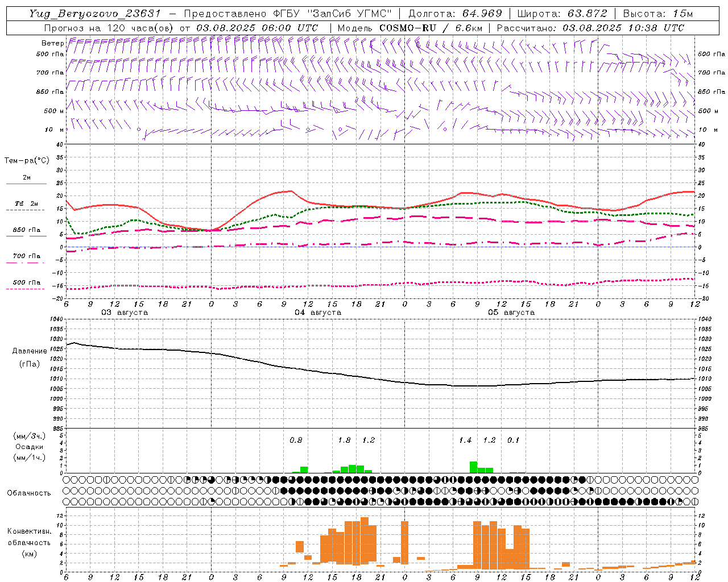Click the 700 гПа temperature legend label
The height and width of the screenshot is (582, 728).
click(x=27, y=256)
